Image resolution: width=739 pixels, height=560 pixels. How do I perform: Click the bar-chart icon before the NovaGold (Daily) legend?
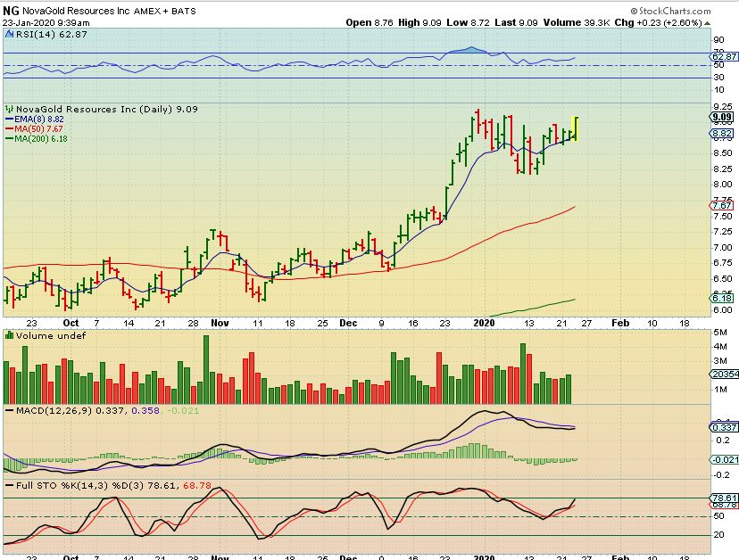(x=10, y=109)
